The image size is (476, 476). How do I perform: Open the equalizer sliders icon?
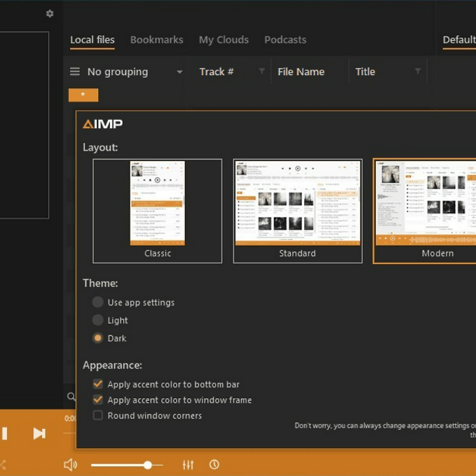pos(188,465)
